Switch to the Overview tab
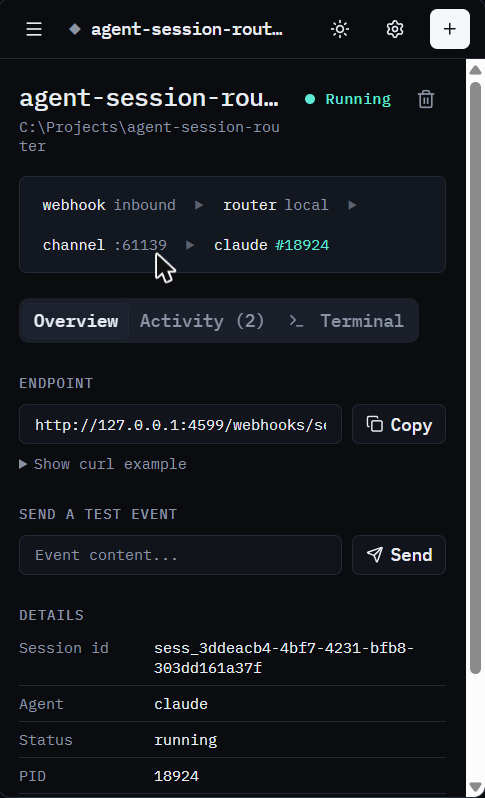Screen dimensions: 485x798 [76, 321]
